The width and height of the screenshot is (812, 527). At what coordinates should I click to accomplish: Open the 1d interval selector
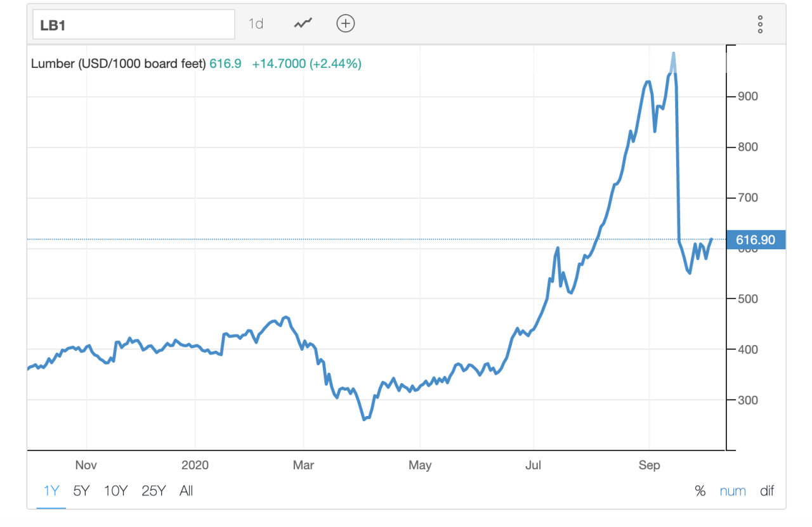256,24
